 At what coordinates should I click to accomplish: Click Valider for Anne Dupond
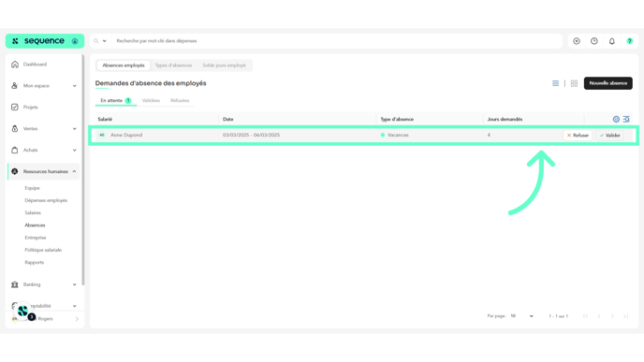610,135
